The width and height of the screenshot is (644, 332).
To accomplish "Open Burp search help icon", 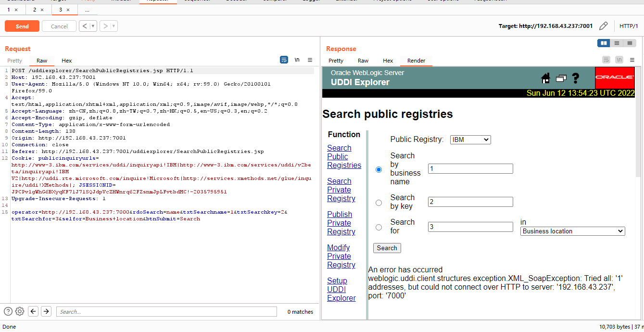I will pyautogui.click(x=8, y=311).
